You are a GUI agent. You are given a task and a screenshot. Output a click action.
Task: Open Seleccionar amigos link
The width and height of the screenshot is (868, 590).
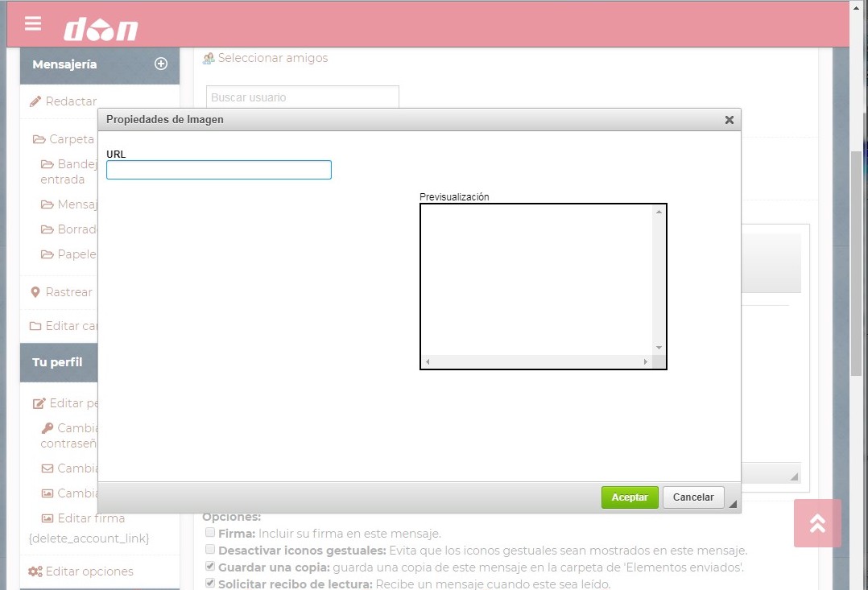click(x=272, y=58)
